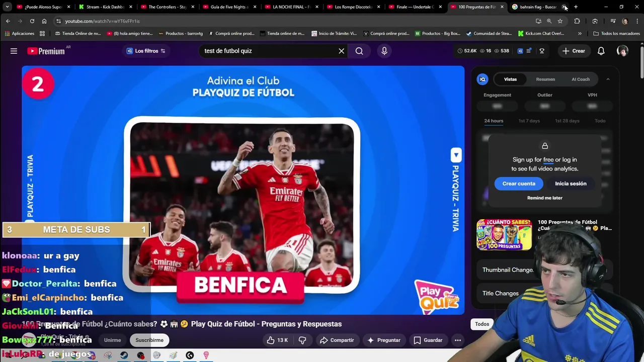Save the video with Guardar
Screen dimensions: 644x362
(428, 340)
